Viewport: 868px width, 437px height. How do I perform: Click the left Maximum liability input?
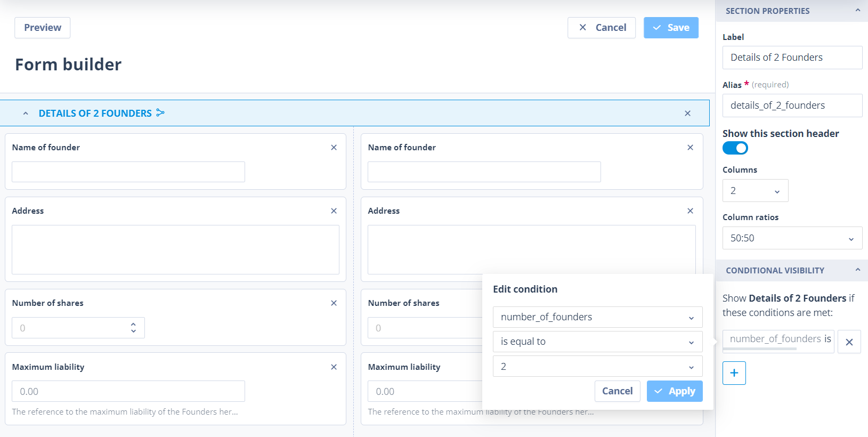pos(128,392)
